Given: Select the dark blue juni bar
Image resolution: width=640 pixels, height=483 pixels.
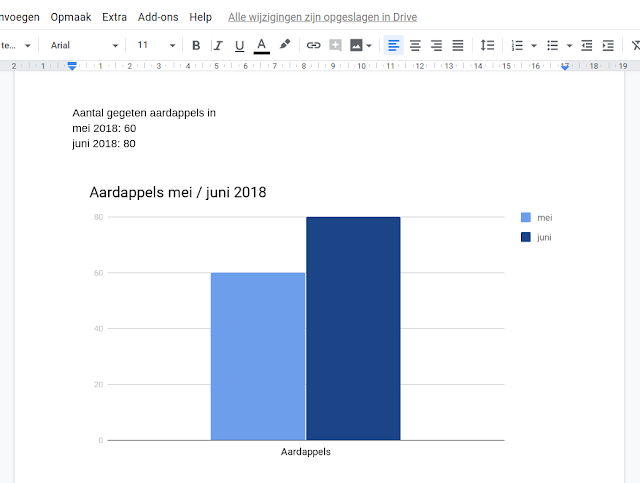Looking at the screenshot, I should click(x=353, y=329).
